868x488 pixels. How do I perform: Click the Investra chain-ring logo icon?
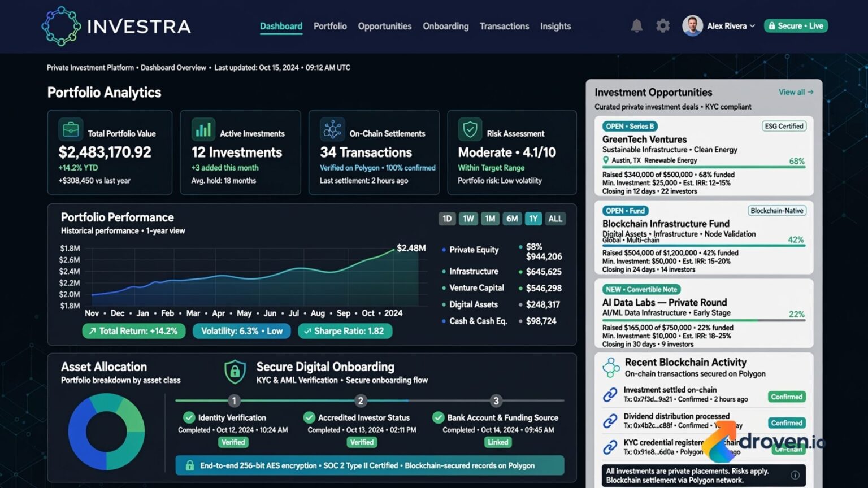[x=61, y=26]
